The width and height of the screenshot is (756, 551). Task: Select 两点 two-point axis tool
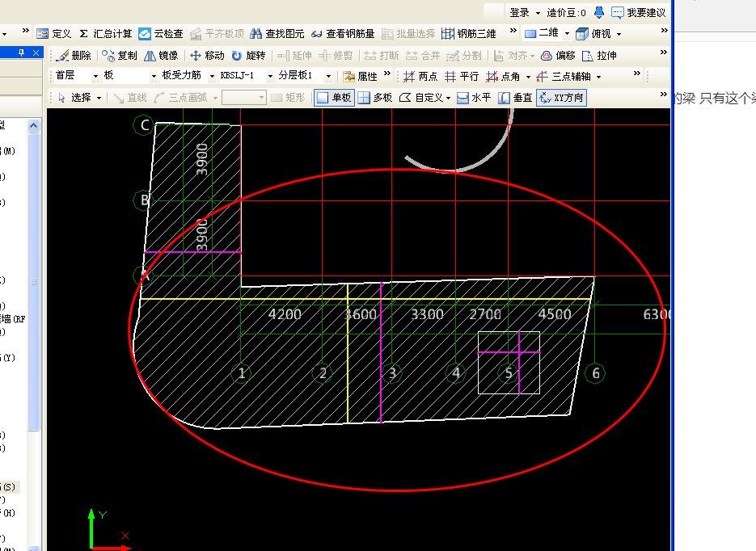420,77
